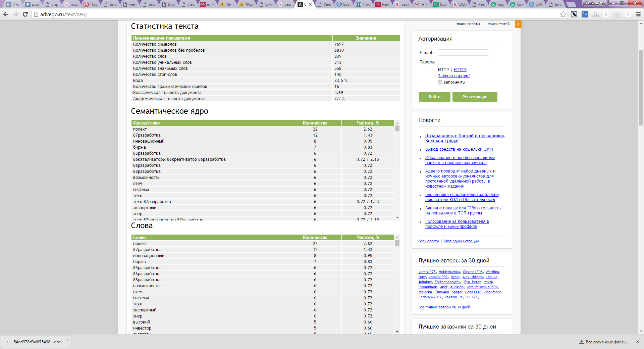Click the Александр profile button

tap(594, 3)
